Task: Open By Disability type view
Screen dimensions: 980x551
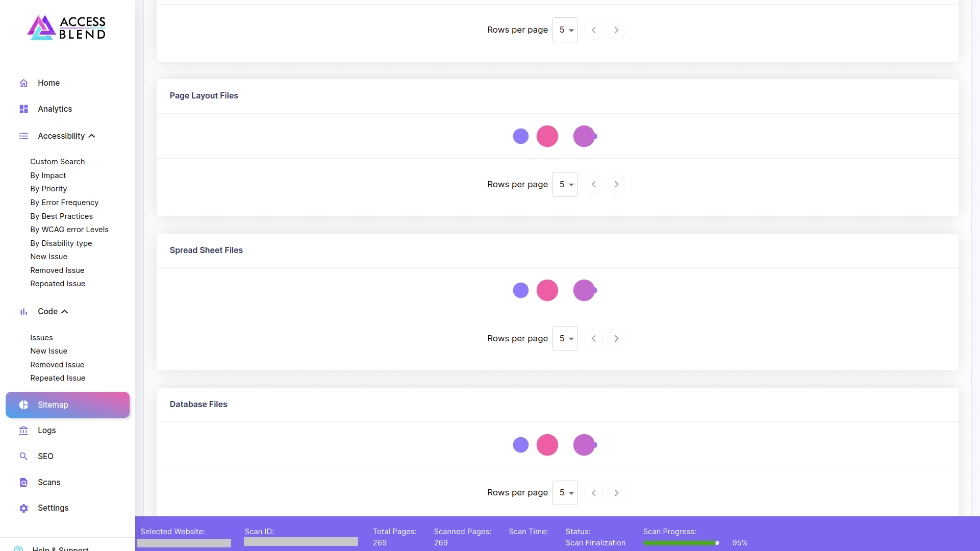Action: point(61,243)
